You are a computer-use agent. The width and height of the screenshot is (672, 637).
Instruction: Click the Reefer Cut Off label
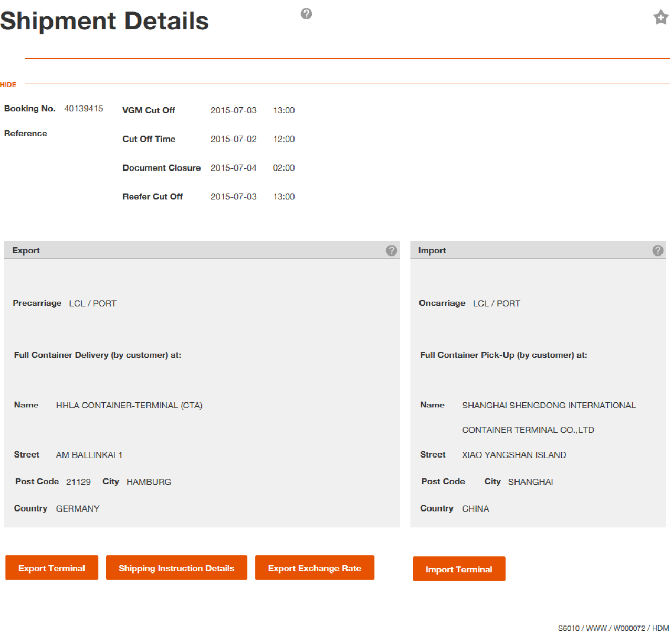(153, 197)
